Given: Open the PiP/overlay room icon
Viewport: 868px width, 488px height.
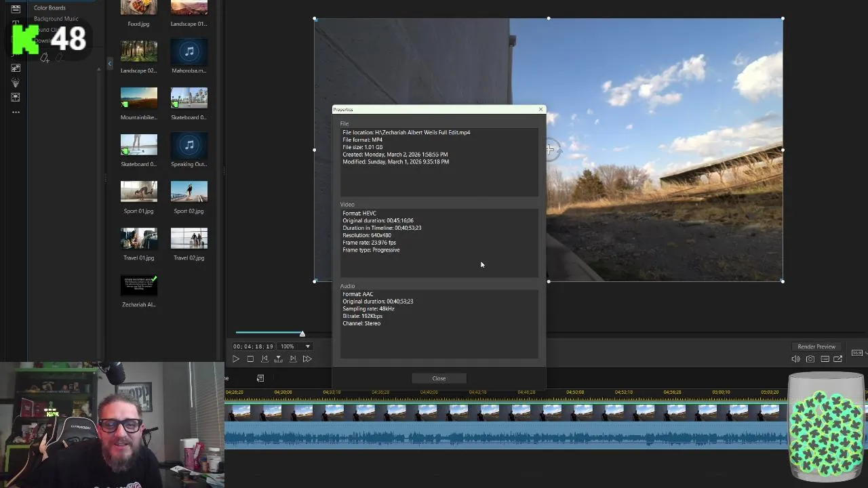Looking at the screenshot, I should 16,98.
